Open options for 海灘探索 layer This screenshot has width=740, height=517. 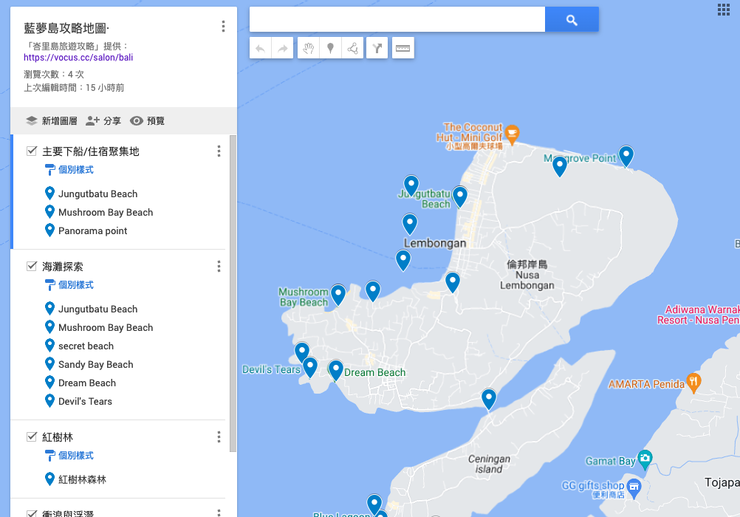pyautogui.click(x=219, y=266)
